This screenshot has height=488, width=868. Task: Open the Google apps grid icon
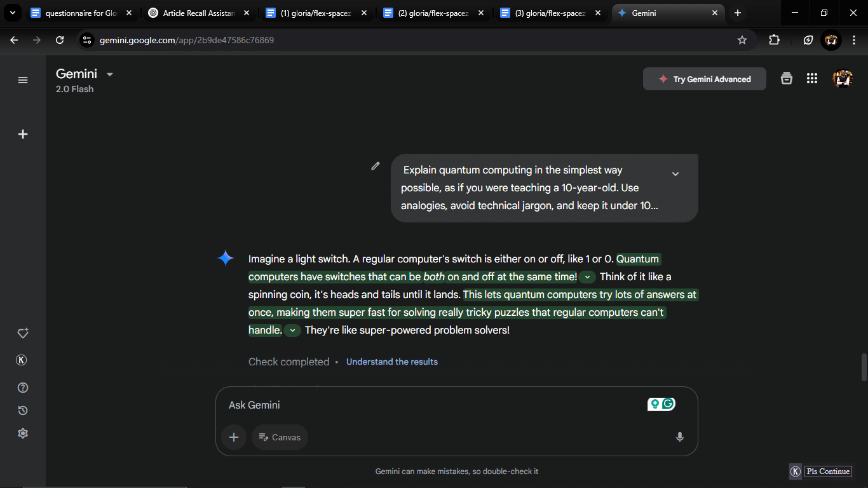[x=811, y=78]
